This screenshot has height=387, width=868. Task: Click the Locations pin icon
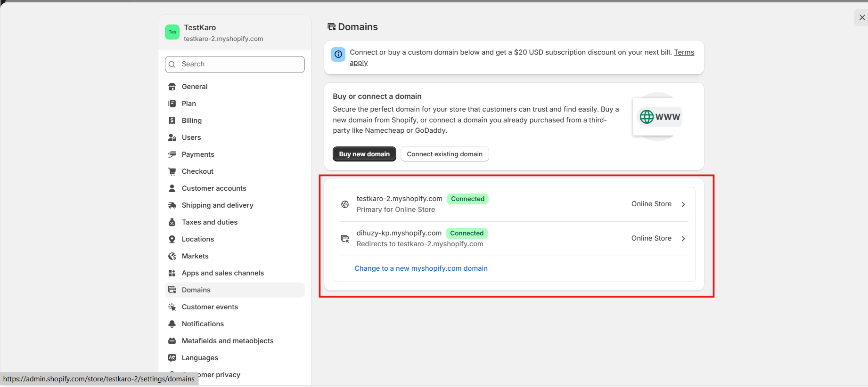[172, 239]
